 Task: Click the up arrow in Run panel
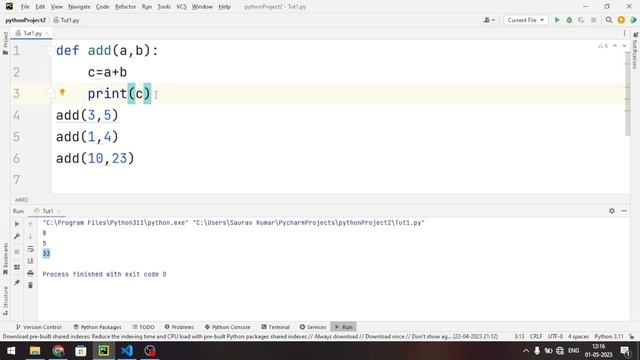[x=30, y=224]
